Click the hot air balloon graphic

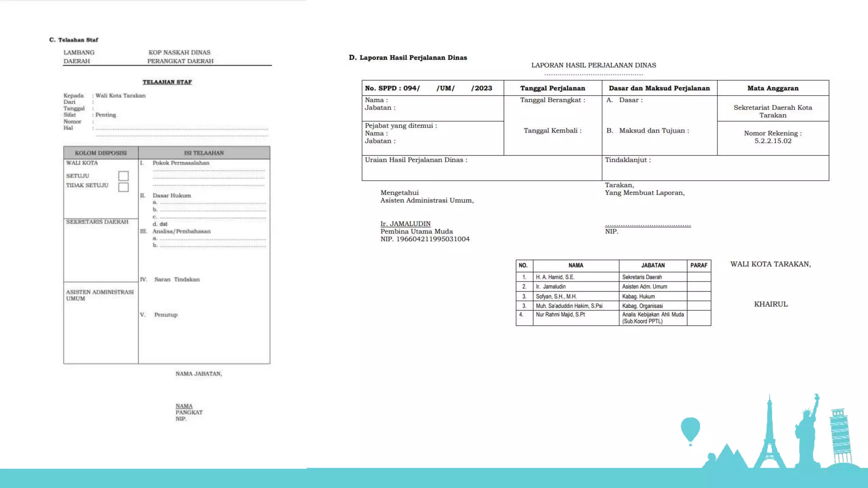690,431
